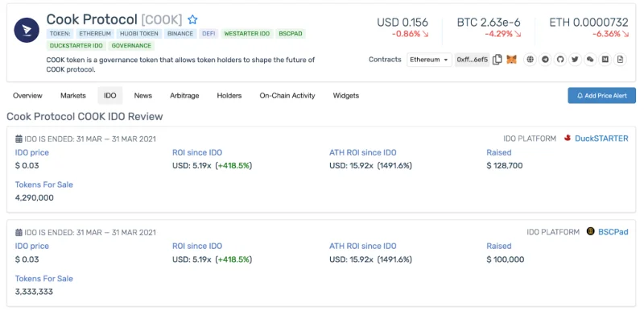Viewport: 644px width, 311px height.
Task: Open the News tab
Action: pos(143,95)
